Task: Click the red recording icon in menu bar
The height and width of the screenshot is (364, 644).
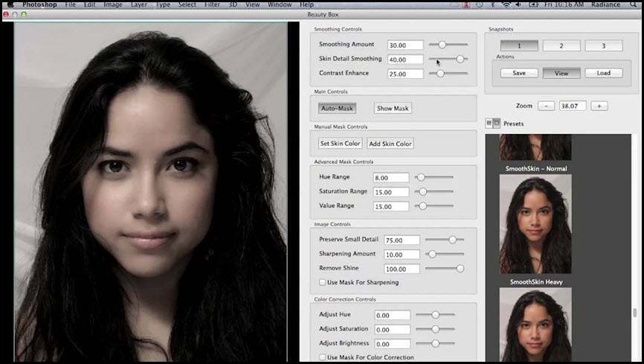Action: 466,4
